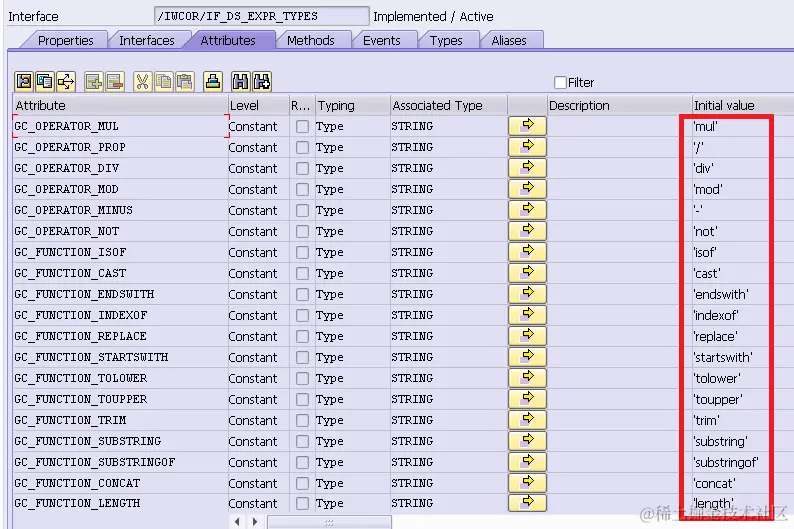
Task: Select the Attributes tab
Action: click(228, 40)
